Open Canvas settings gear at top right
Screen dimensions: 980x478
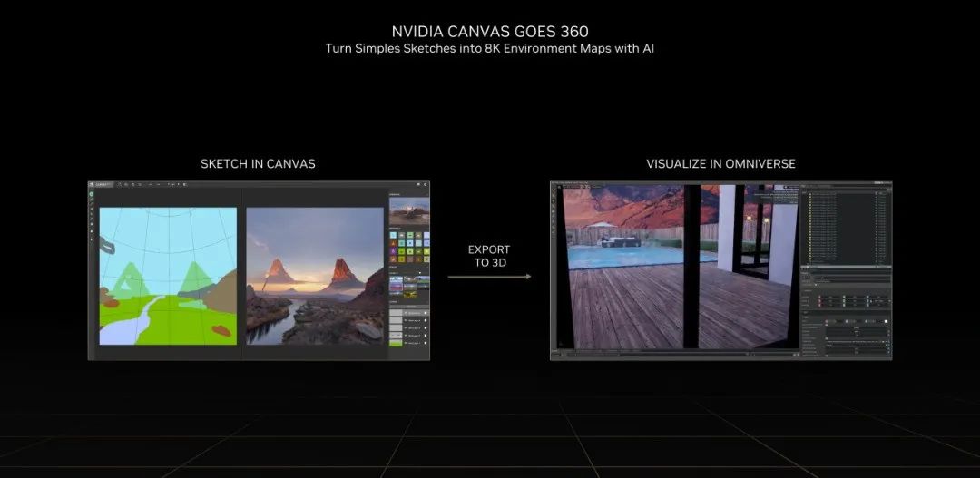[x=425, y=184]
